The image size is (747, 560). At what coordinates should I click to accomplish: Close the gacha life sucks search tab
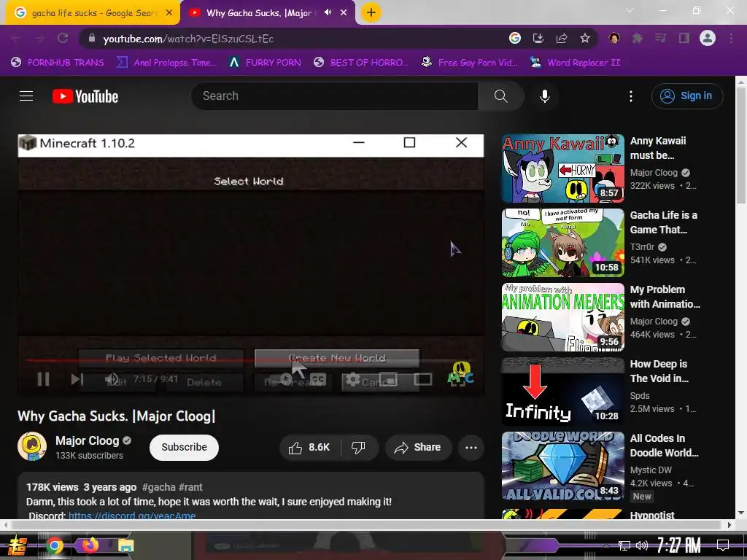click(x=169, y=13)
